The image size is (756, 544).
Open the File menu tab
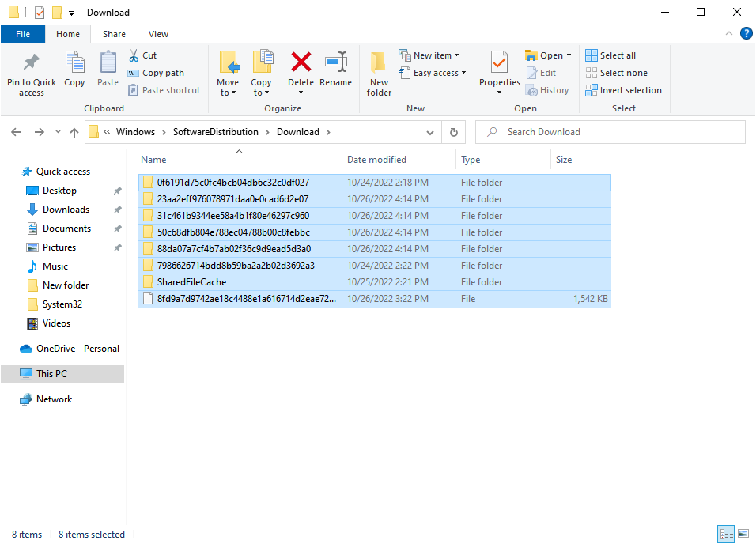23,34
